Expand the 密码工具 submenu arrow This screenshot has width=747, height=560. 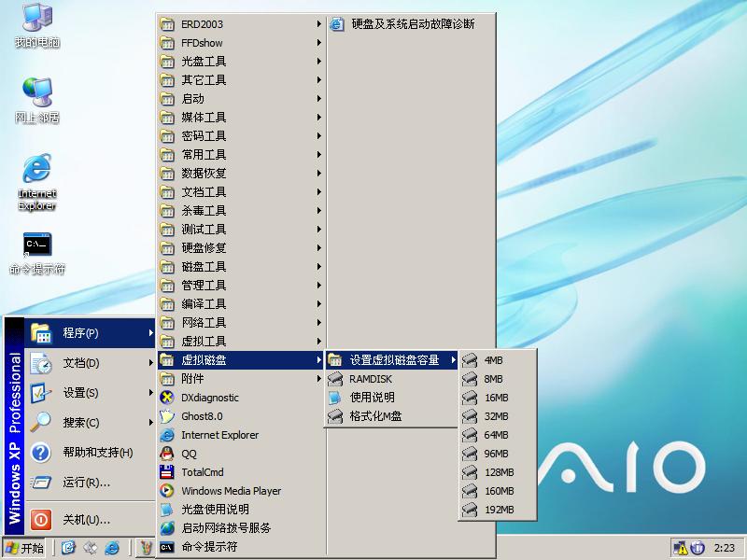point(318,135)
